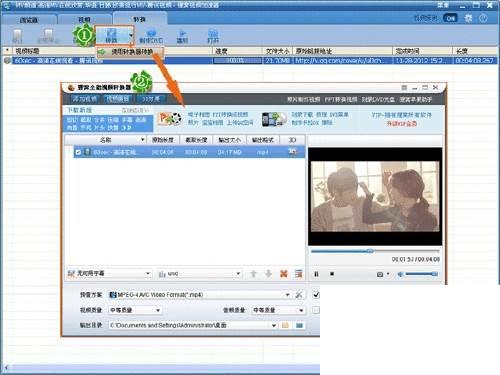This screenshot has height=375, width=500.
Task: Click the 制作DVD toolbar icon
Action: pos(151,36)
